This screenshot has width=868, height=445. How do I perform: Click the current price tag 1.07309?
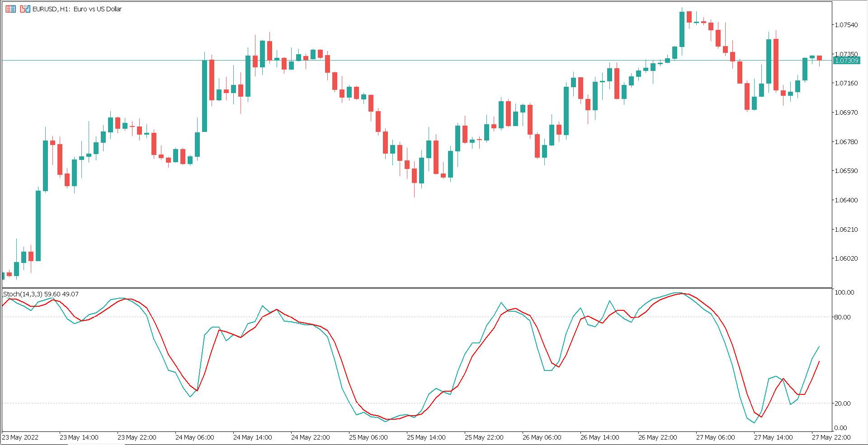coord(846,61)
